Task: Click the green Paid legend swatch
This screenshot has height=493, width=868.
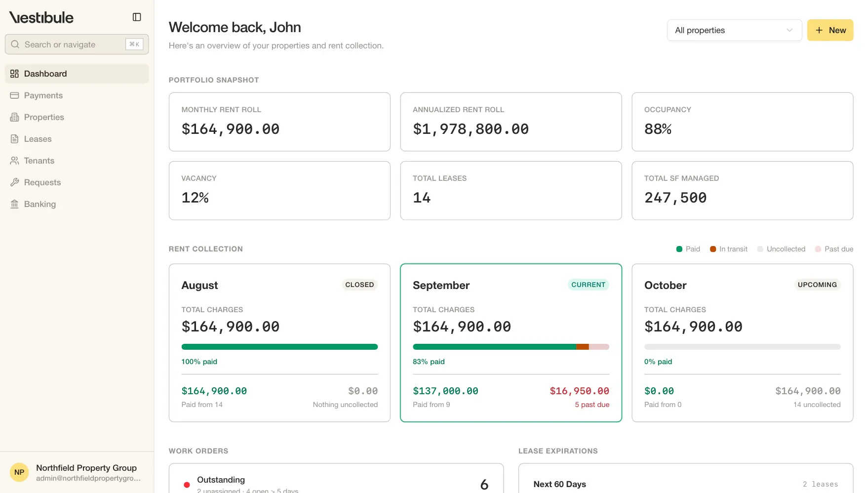Action: click(679, 249)
